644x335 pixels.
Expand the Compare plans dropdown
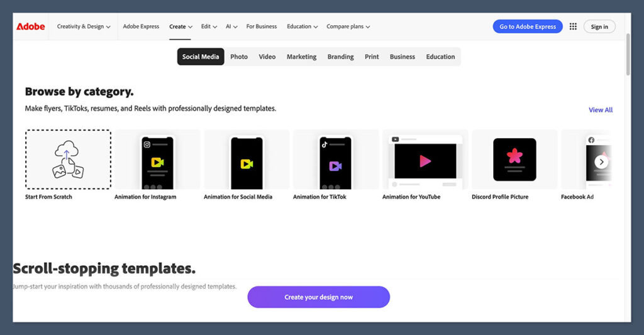tap(348, 26)
